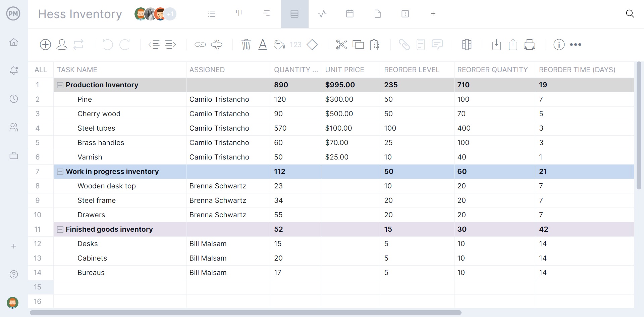Viewport: 644px width, 317px height.
Task: Open search magnifier icon
Action: click(x=630, y=14)
